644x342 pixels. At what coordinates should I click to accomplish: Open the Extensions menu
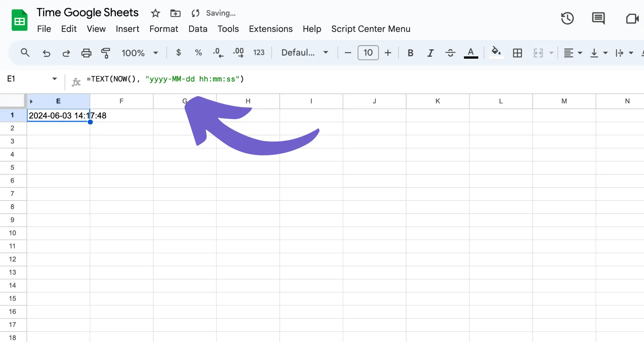tap(271, 29)
